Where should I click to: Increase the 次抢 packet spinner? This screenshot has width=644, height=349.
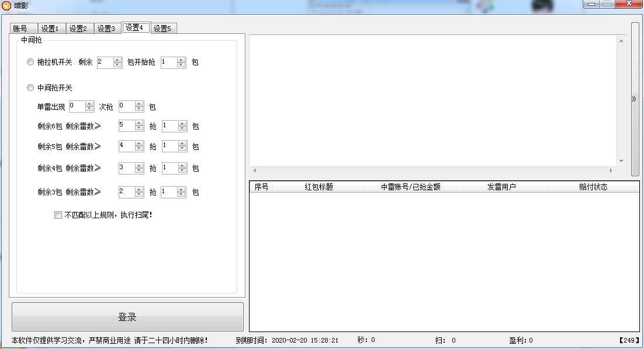[139, 104]
